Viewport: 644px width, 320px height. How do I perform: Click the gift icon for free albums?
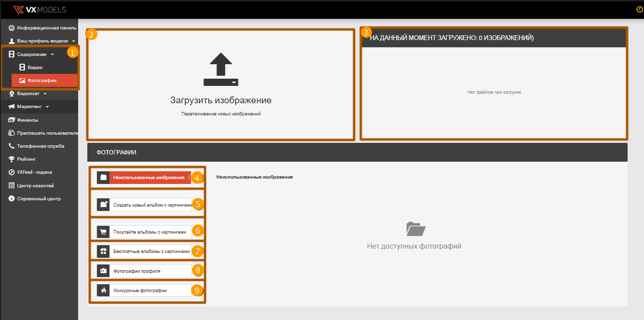[x=103, y=251]
